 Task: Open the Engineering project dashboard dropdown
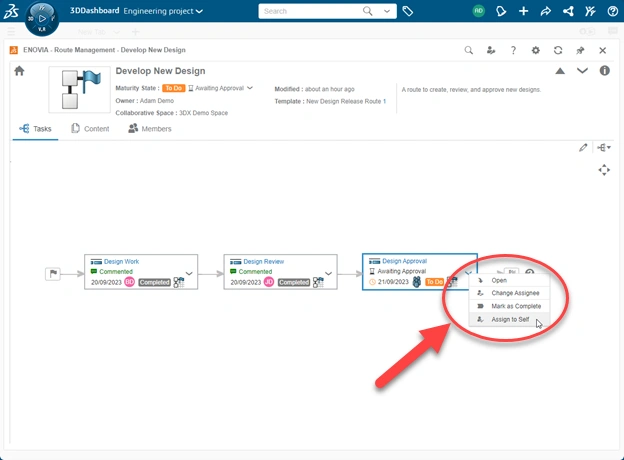pos(163,11)
